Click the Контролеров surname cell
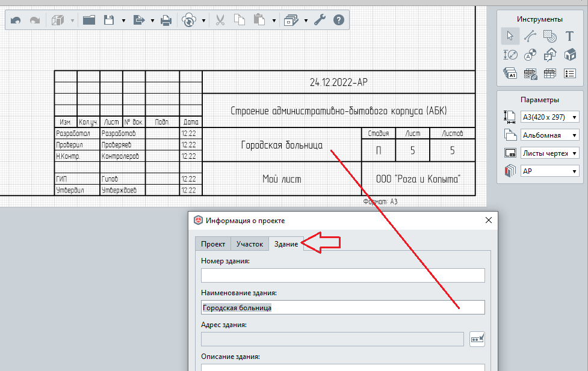Viewport: 588px width, 371px height. tap(123, 156)
